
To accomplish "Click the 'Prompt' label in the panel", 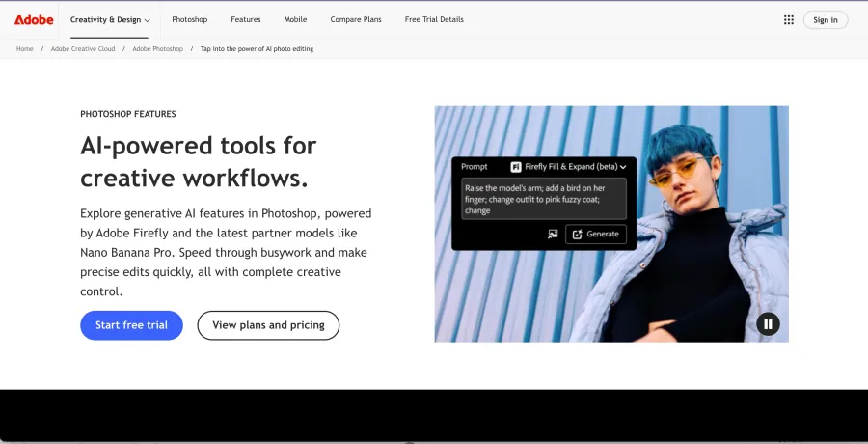I will pos(475,166).
